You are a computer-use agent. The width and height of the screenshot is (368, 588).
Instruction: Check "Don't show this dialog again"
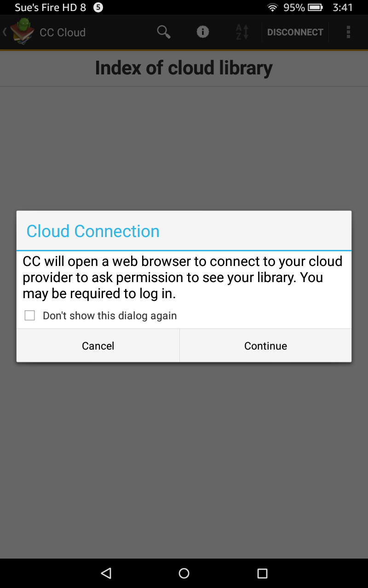coord(30,316)
